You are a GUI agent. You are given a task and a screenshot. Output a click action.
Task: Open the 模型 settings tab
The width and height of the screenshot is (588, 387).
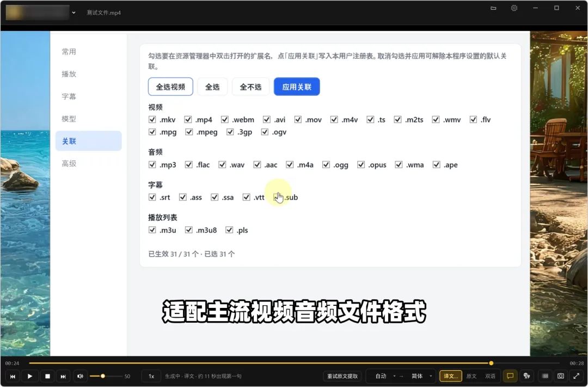(x=89, y=119)
